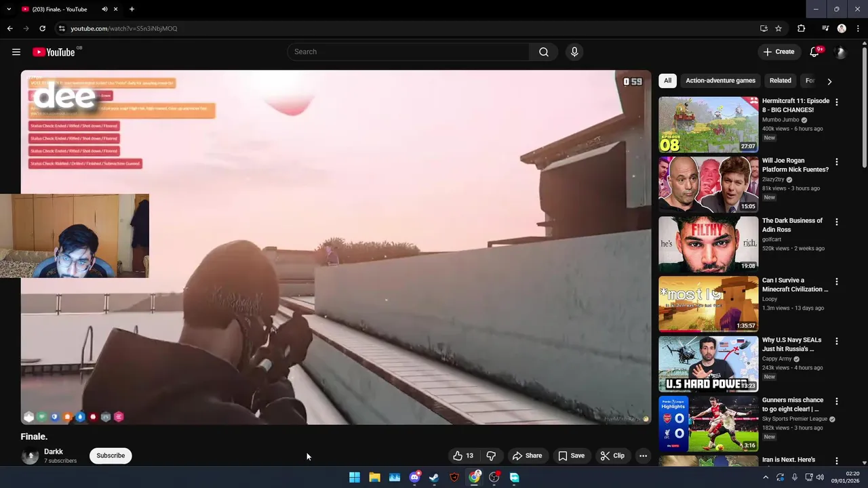Viewport: 868px width, 488px height.
Task: Open Windows Start menu
Action: [354, 478]
